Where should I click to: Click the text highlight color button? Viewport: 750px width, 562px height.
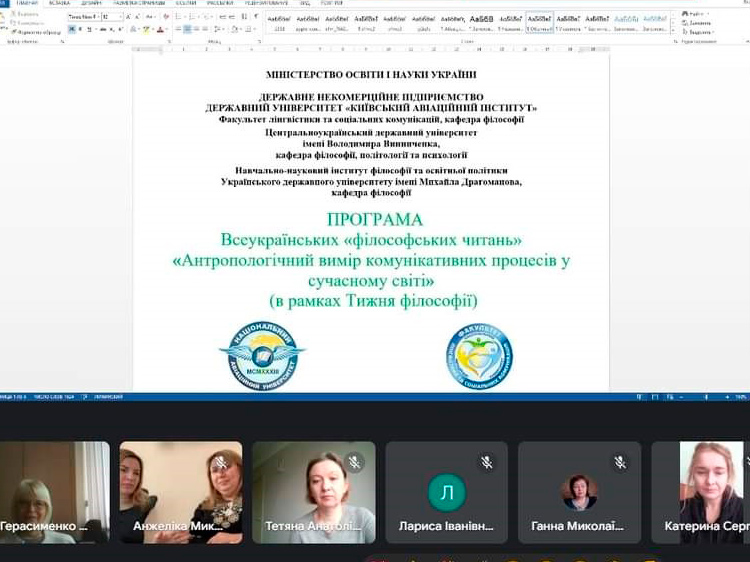pos(146,30)
